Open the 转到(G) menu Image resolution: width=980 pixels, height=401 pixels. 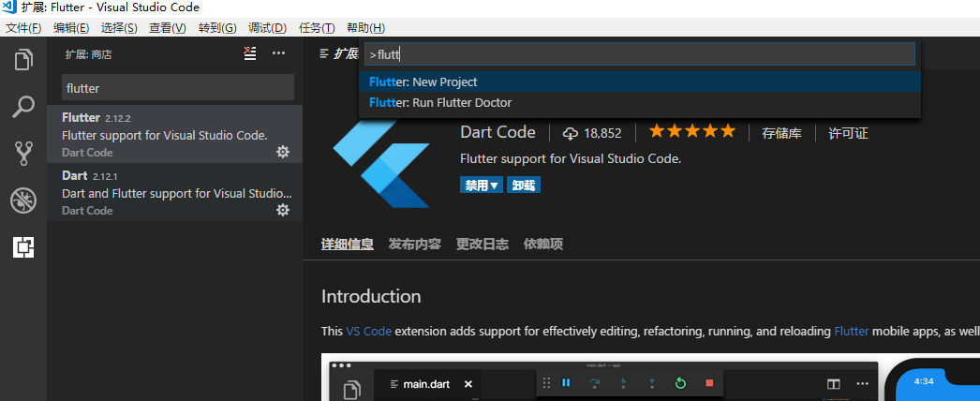(x=217, y=28)
